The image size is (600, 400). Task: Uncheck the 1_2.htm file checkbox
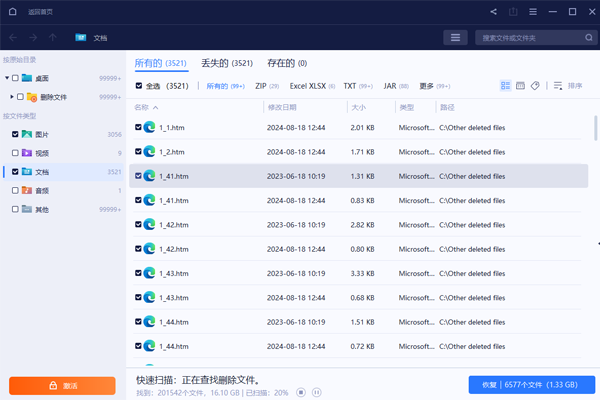pyautogui.click(x=139, y=152)
